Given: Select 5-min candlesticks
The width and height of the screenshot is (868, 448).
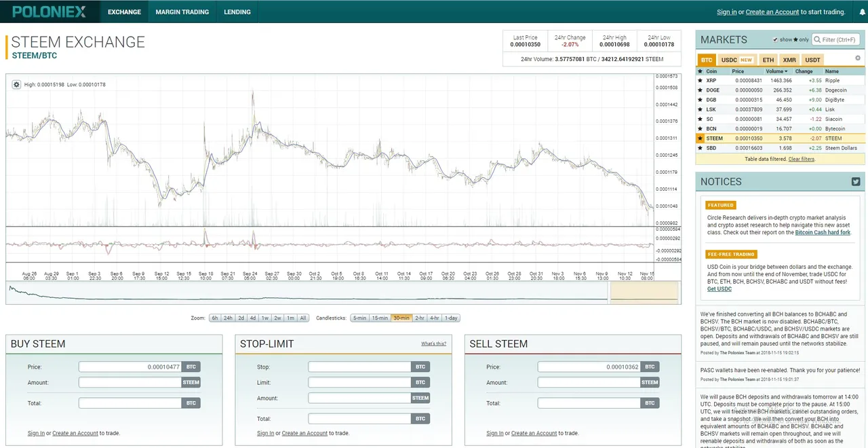Looking at the screenshot, I should (x=359, y=318).
